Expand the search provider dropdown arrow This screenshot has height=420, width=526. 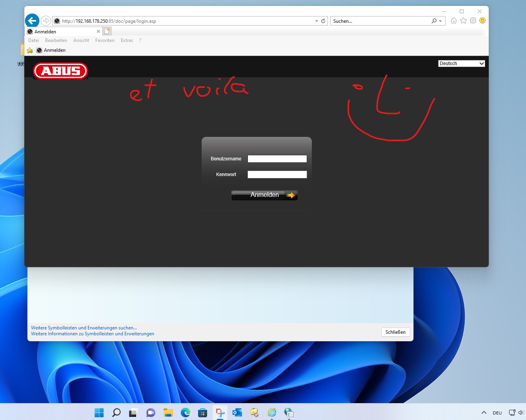pos(440,21)
